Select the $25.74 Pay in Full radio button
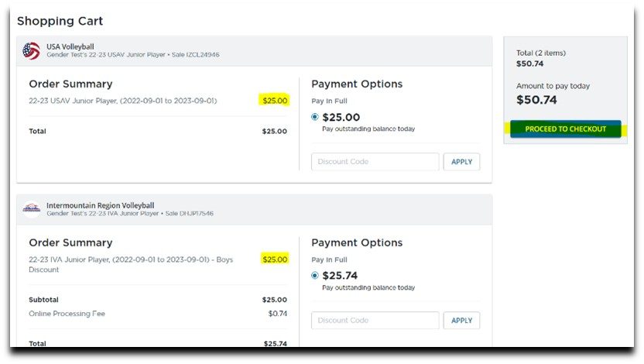 315,276
